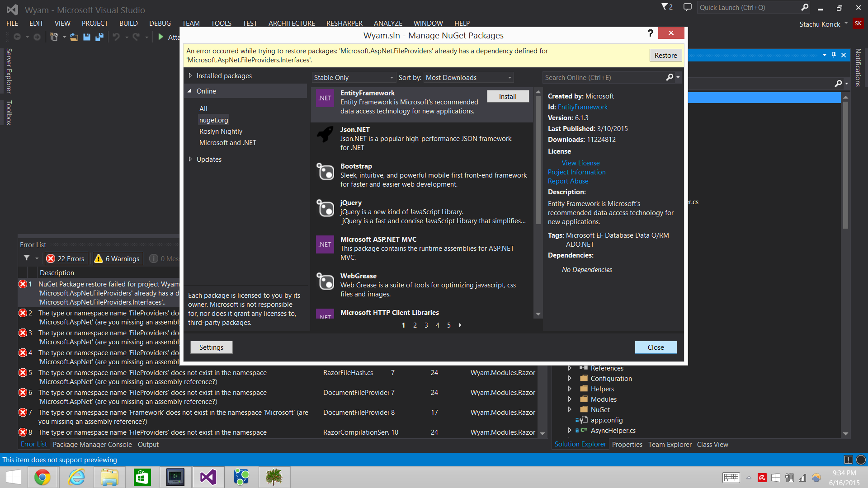This screenshot has height=488, width=868.
Task: Close the NuGet dialog with Close button
Action: pos(656,347)
